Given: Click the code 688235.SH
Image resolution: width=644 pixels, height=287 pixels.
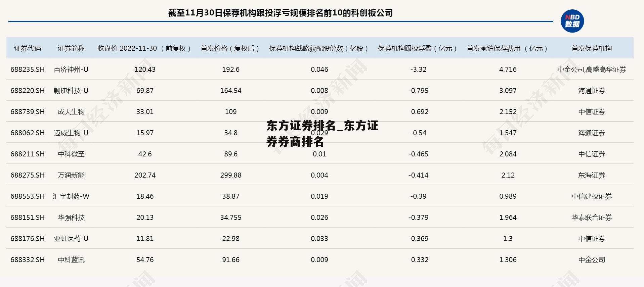Looking at the screenshot, I should click(x=28, y=69).
